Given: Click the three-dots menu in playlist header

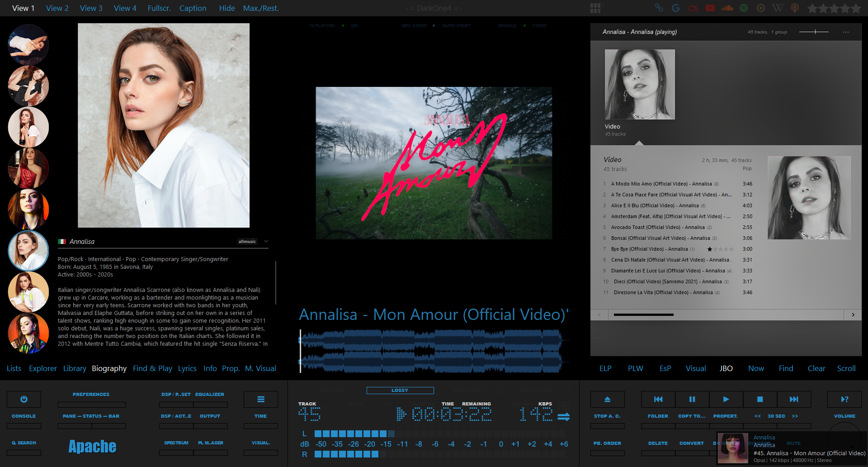Looking at the screenshot, I should tap(846, 32).
